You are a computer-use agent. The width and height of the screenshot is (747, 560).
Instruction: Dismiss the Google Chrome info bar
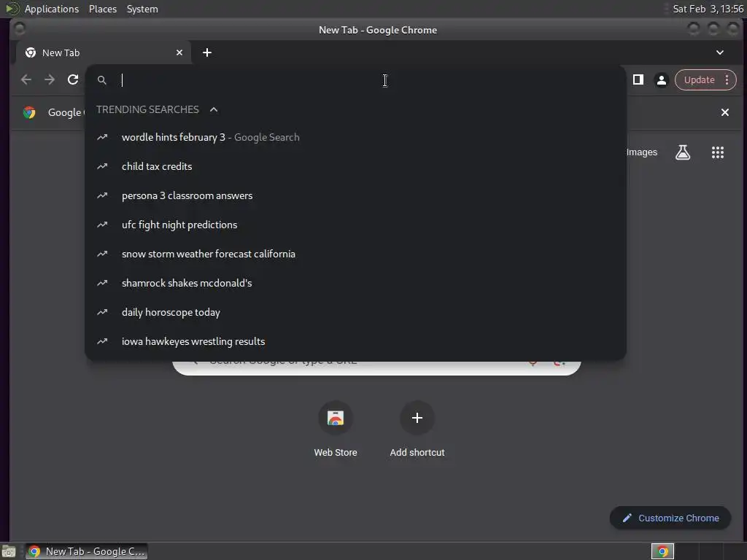point(724,112)
